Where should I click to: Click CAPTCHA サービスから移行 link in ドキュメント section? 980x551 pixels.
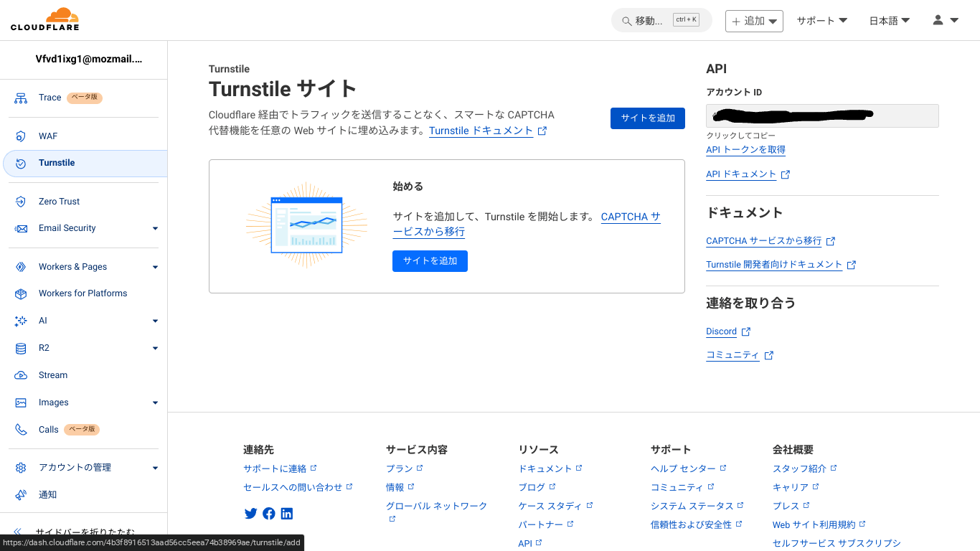coord(763,241)
